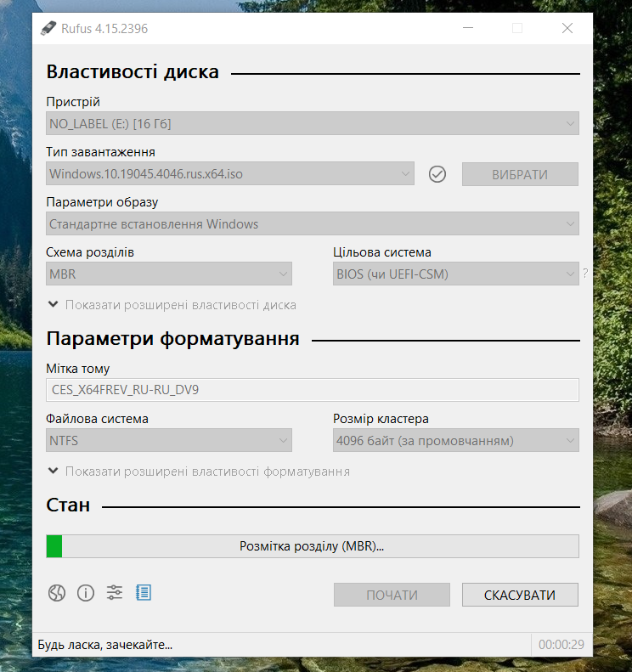Open the Тип завантаження ISO dropdown
The image size is (632, 672).
pyautogui.click(x=230, y=173)
